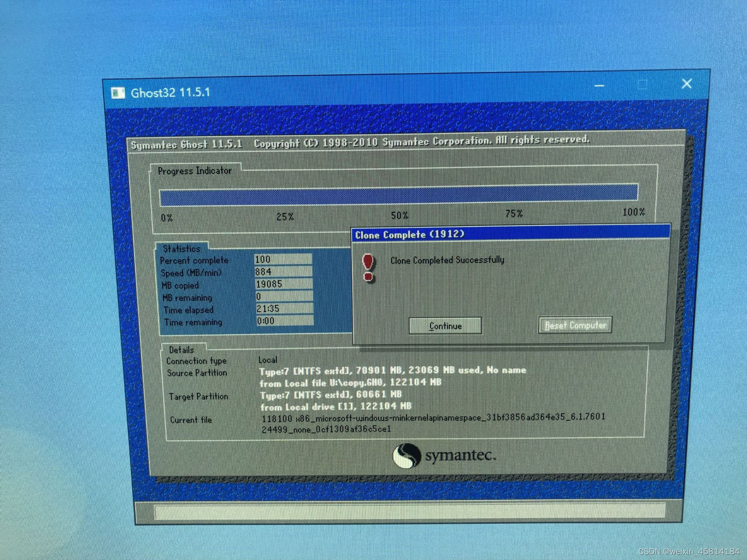The height and width of the screenshot is (560, 747).
Task: Click the Symantec logo
Action: tap(444, 456)
